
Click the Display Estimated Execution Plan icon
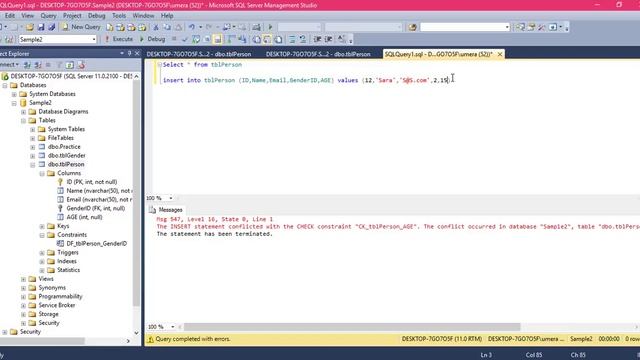pos(196,39)
